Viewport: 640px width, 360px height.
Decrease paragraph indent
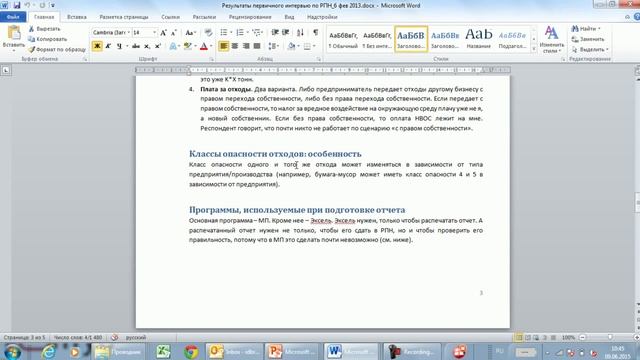pos(275,32)
